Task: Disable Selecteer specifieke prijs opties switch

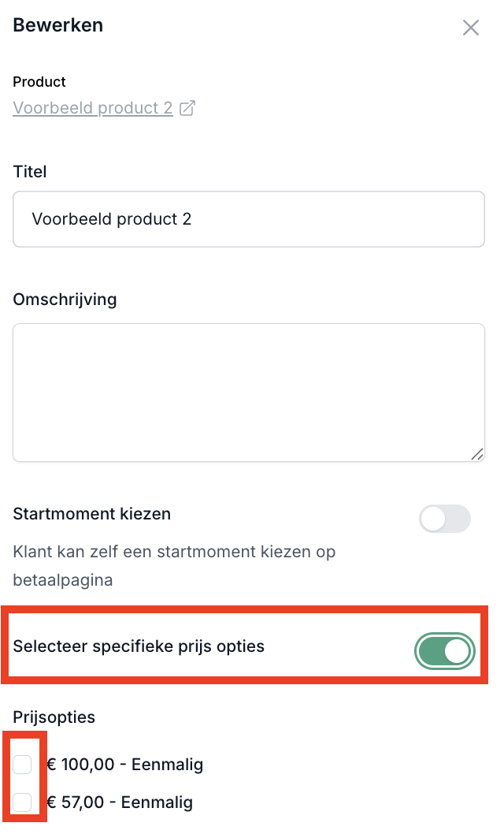Action: [445, 650]
